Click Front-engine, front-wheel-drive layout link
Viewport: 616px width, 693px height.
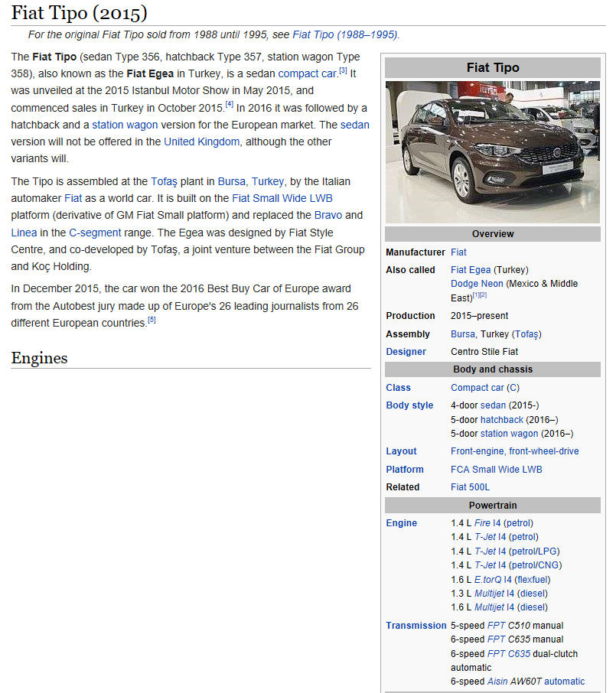pyautogui.click(x=514, y=451)
